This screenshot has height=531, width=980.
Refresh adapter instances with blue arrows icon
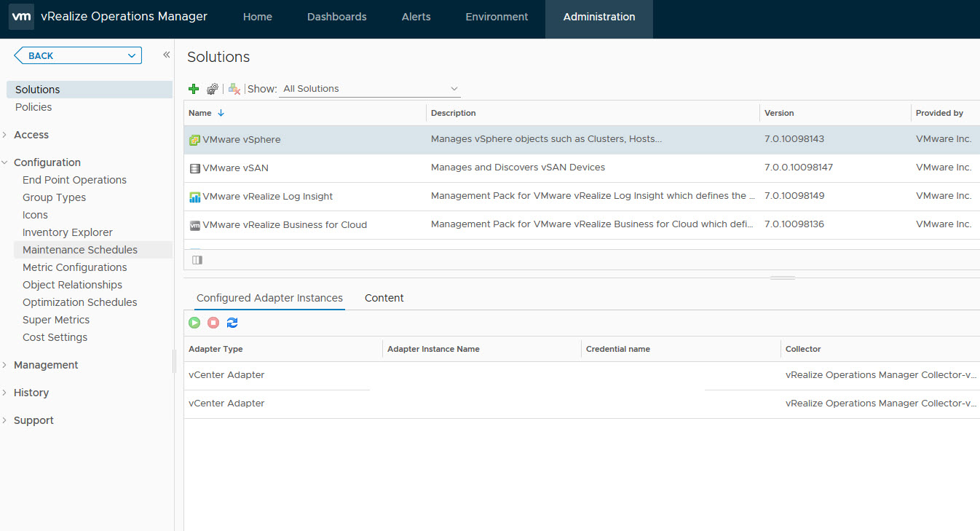pos(232,323)
